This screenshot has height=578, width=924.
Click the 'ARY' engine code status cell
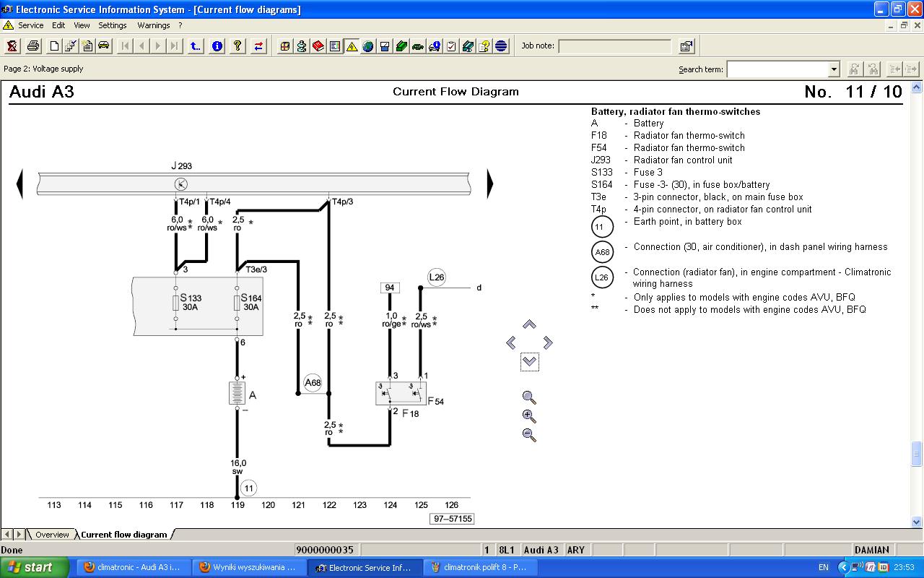click(x=575, y=550)
